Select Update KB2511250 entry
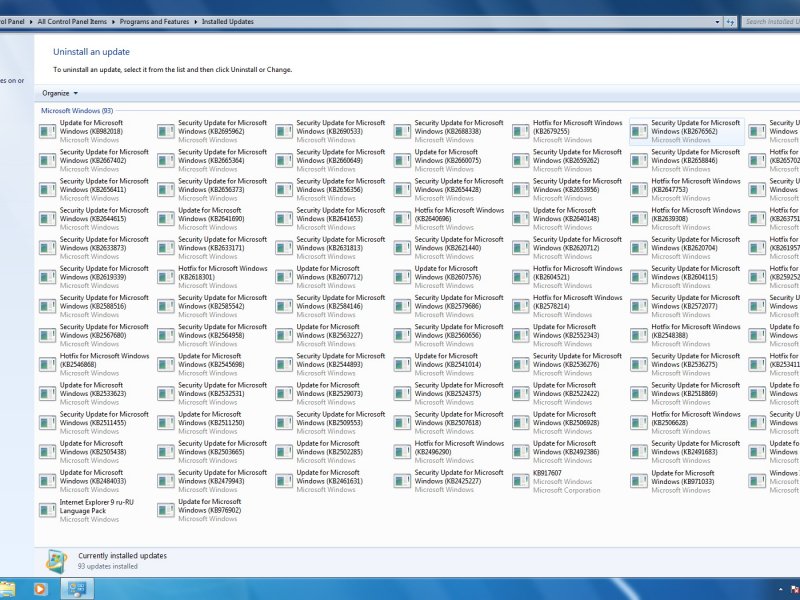800x600 pixels. (x=214, y=422)
